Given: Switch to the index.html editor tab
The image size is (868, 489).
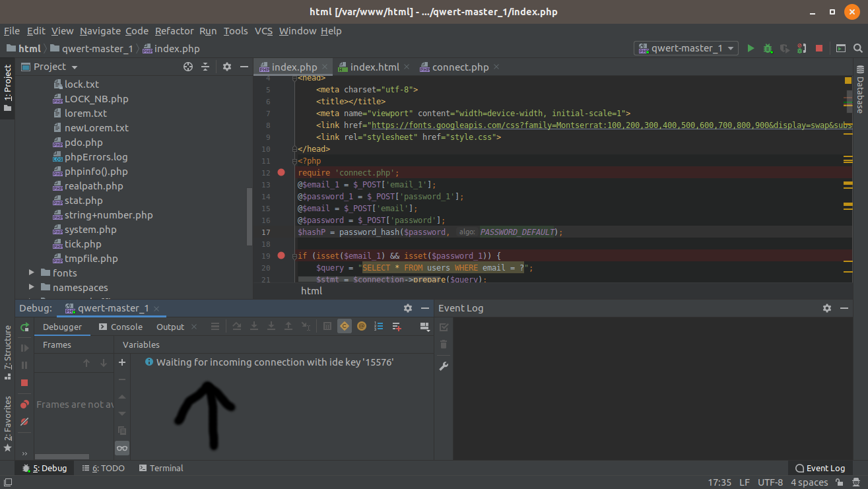Looking at the screenshot, I should coord(374,67).
